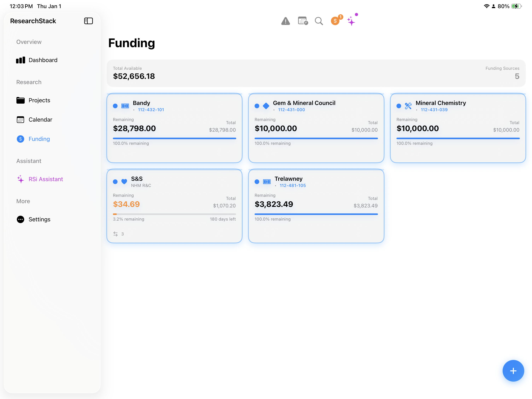The height and width of the screenshot is (399, 532).
Task: Toggle the sidebar with the panel icon
Action: (89, 21)
